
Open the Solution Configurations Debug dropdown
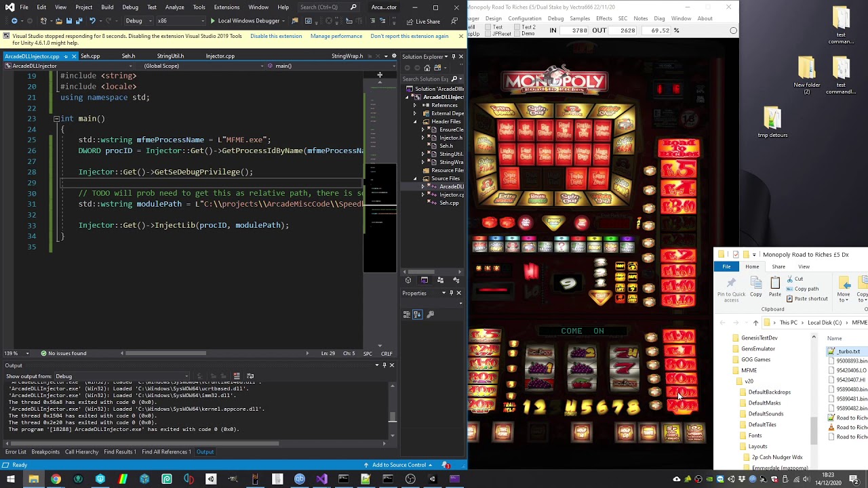[138, 21]
